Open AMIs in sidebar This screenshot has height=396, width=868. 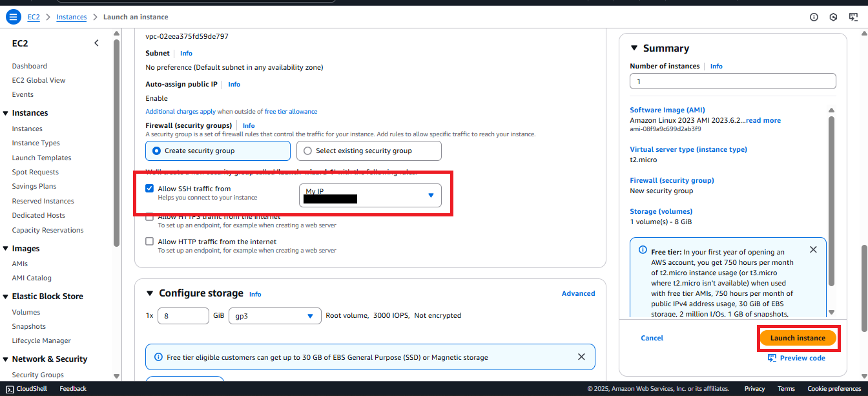pos(20,264)
